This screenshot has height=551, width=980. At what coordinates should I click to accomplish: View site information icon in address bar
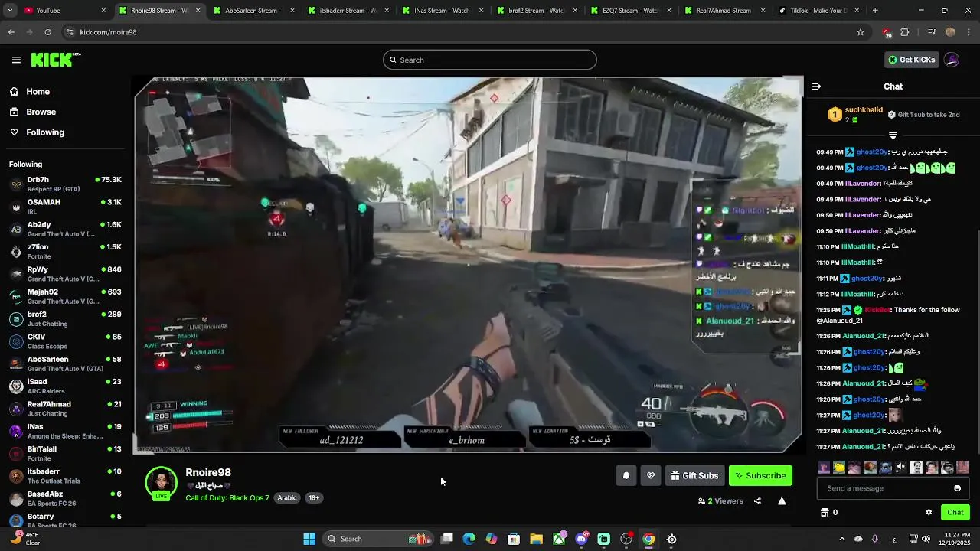click(70, 32)
